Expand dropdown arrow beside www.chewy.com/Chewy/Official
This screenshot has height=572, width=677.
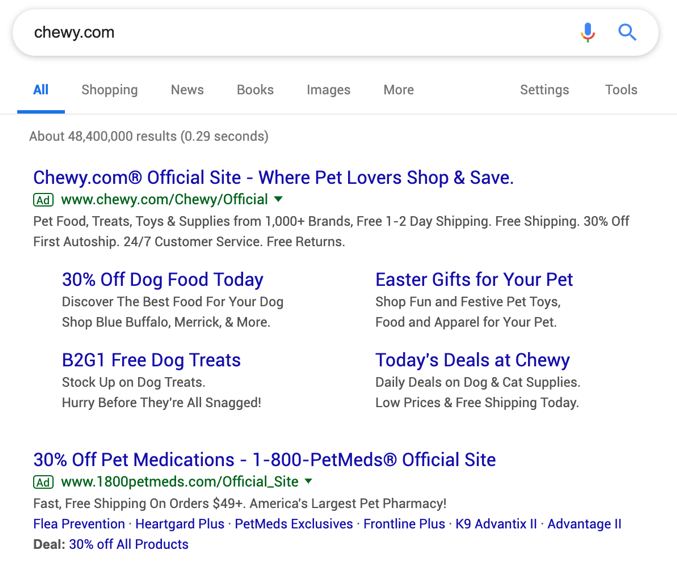tap(279, 199)
